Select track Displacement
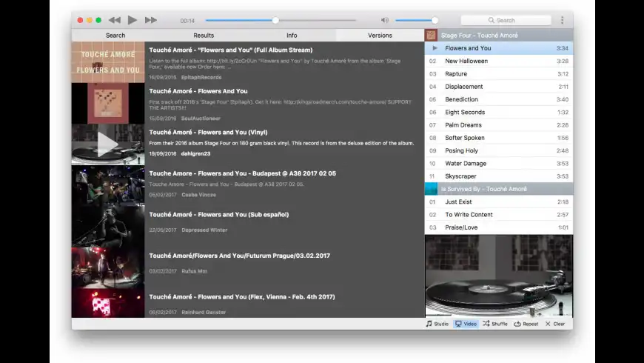This screenshot has width=644, height=363. 499,87
